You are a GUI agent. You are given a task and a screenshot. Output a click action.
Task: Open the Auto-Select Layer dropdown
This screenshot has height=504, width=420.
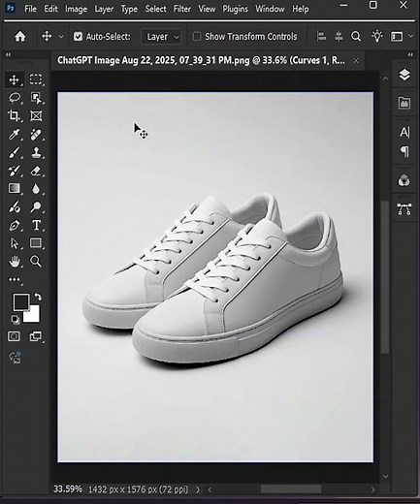[161, 37]
